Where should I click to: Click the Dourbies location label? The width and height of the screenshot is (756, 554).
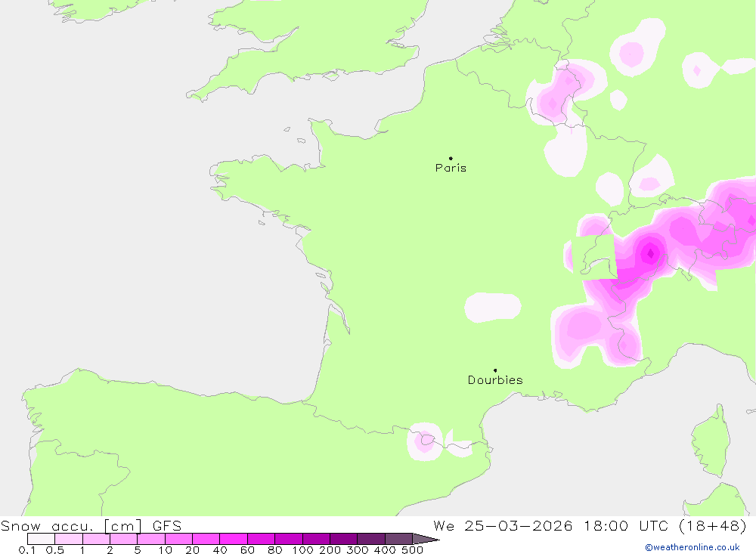495,380
